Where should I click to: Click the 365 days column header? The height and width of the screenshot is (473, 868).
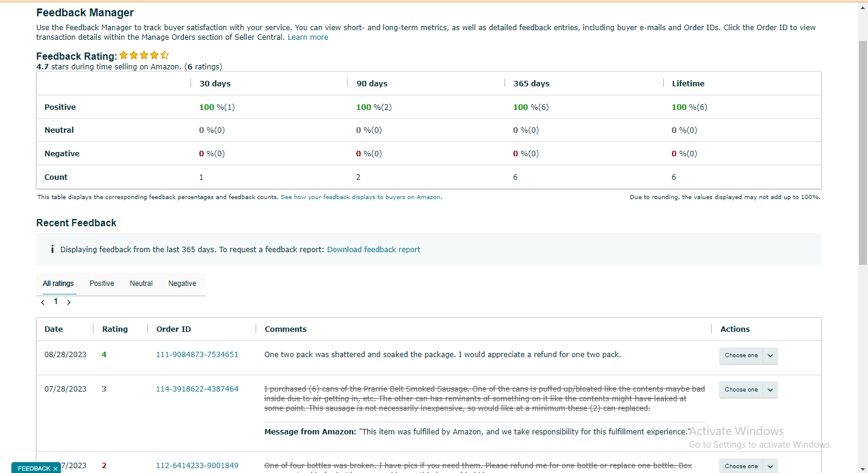point(532,84)
